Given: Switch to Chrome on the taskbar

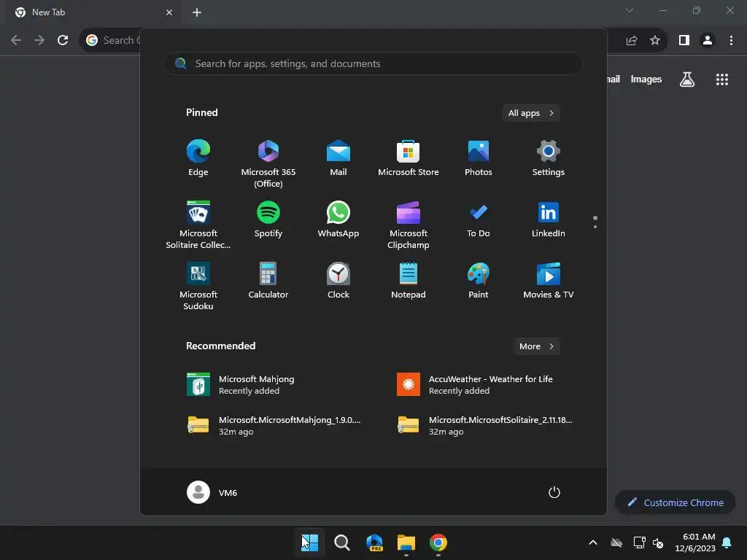Looking at the screenshot, I should 438,542.
